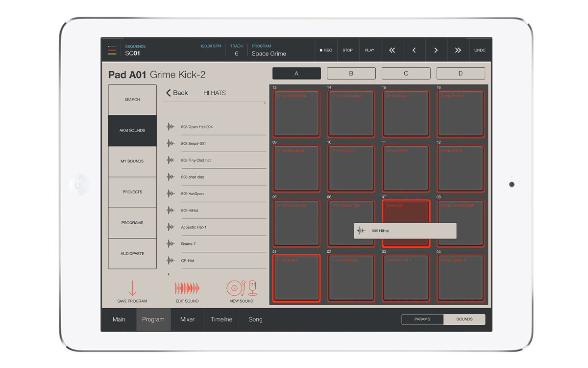588x368 pixels.
Task: Open Edit Sound waveform icon
Action: tap(187, 288)
